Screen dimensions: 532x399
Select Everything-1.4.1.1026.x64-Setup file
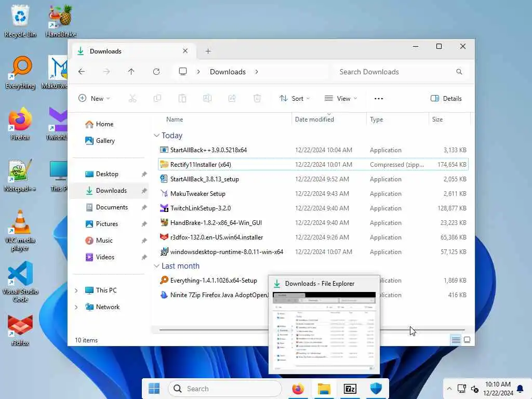[x=213, y=281]
